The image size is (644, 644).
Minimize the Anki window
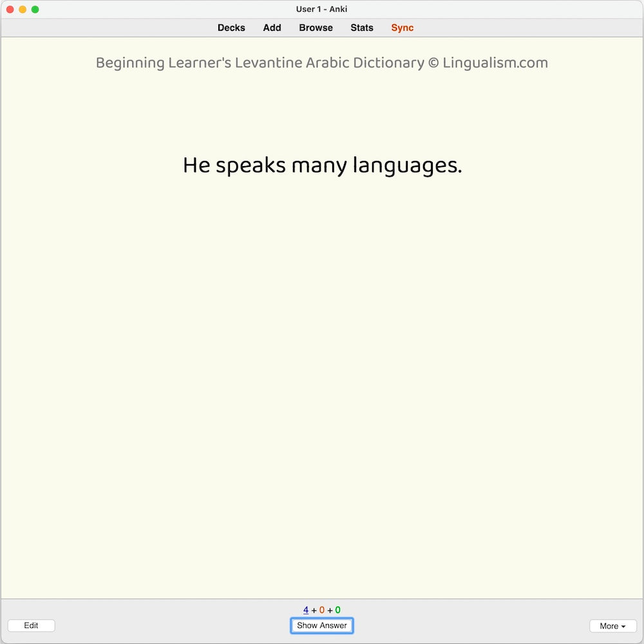tap(21, 9)
